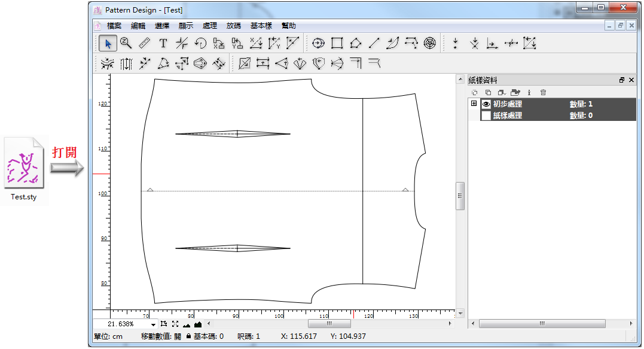The width and height of the screenshot is (644, 349).
Task: Activate the magnifier zoom tool
Action: pos(126,43)
